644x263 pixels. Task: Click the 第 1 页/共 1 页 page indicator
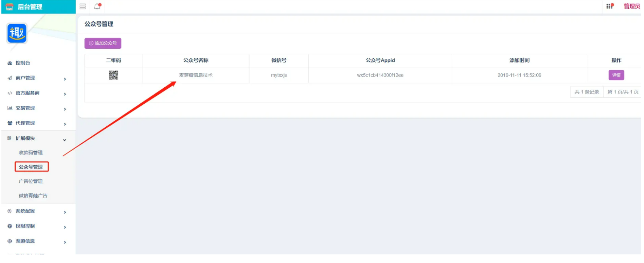623,92
